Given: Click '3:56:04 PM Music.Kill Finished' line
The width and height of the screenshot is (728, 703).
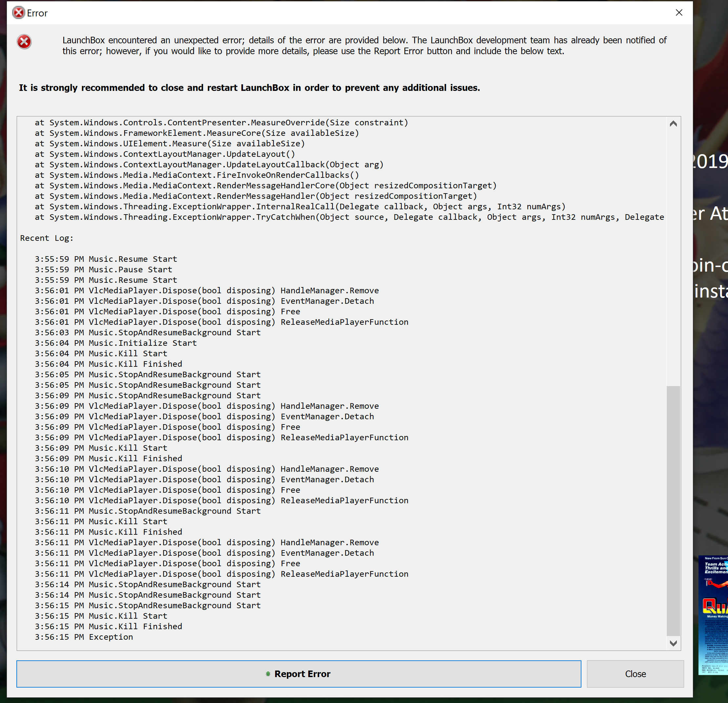Looking at the screenshot, I should coord(109,364).
